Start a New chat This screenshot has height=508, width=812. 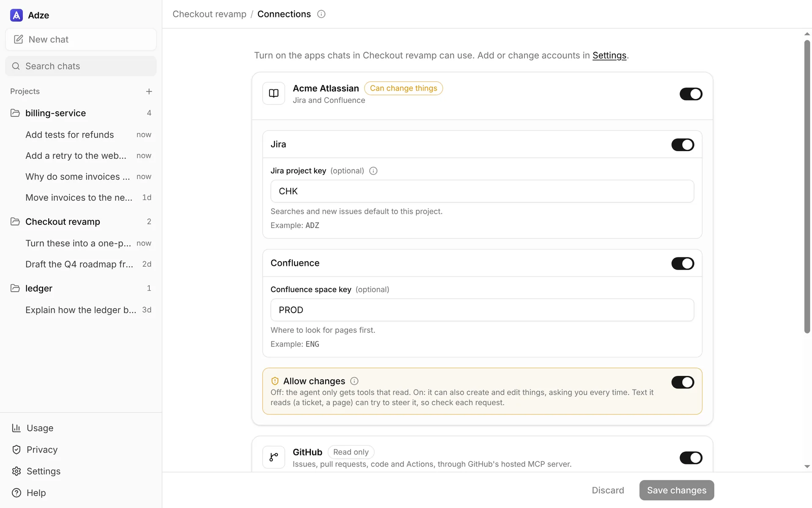pyautogui.click(x=81, y=39)
